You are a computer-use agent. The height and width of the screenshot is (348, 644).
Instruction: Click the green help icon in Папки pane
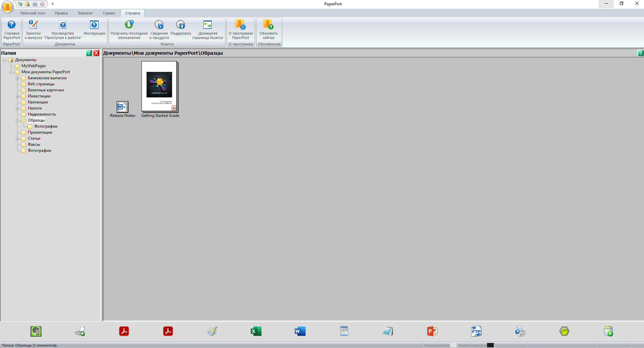point(89,53)
